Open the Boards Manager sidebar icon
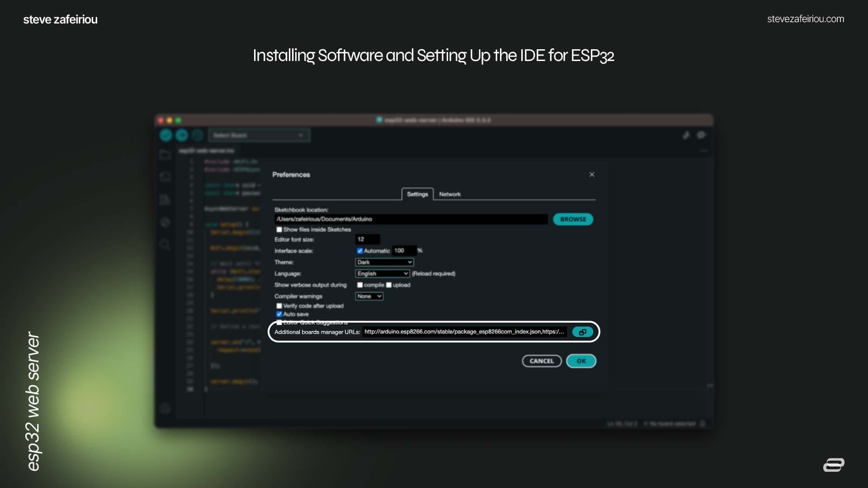Viewport: 868px width, 488px height. (x=165, y=177)
